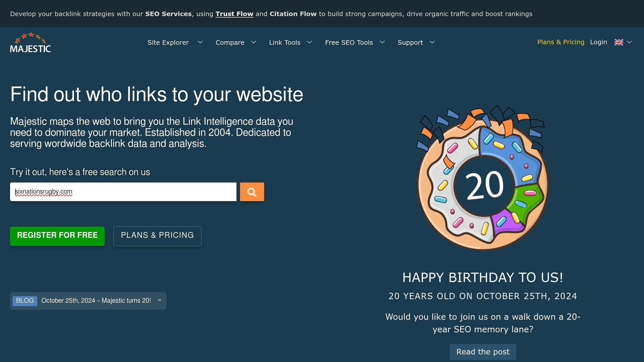This screenshot has width=644, height=362.
Task: Click the Register For Free button
Action: tap(57, 236)
